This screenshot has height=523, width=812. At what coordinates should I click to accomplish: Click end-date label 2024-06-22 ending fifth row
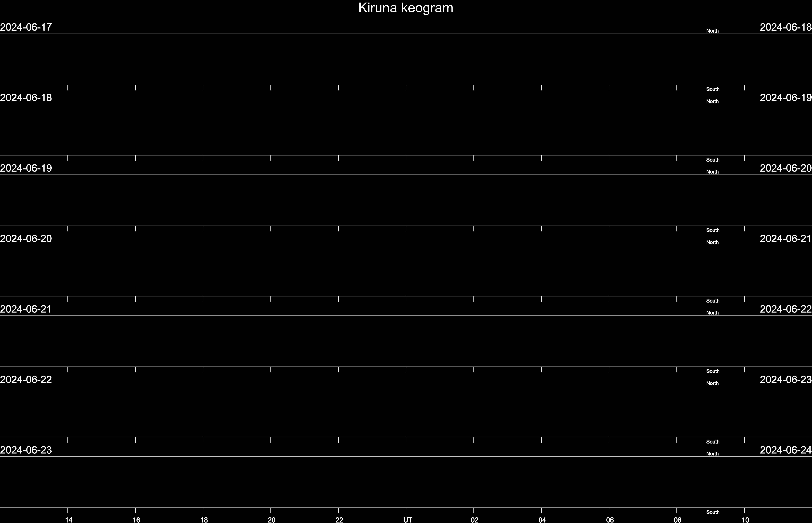[786, 309]
